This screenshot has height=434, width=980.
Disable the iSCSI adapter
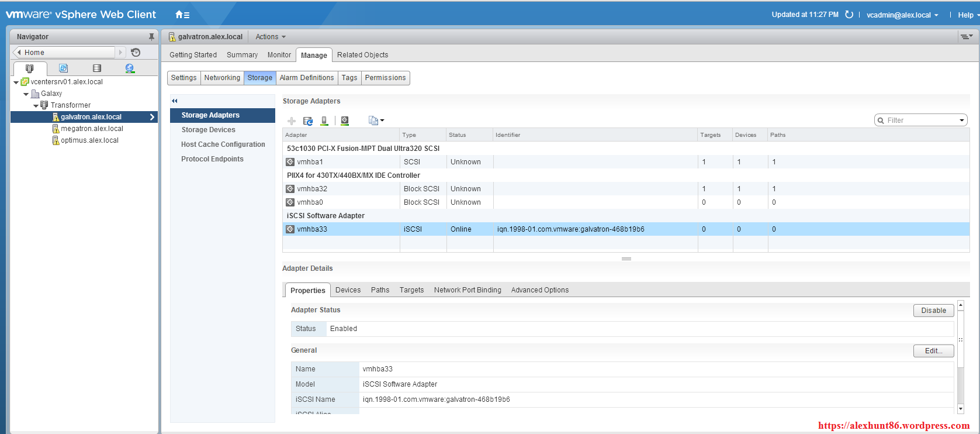[933, 311]
